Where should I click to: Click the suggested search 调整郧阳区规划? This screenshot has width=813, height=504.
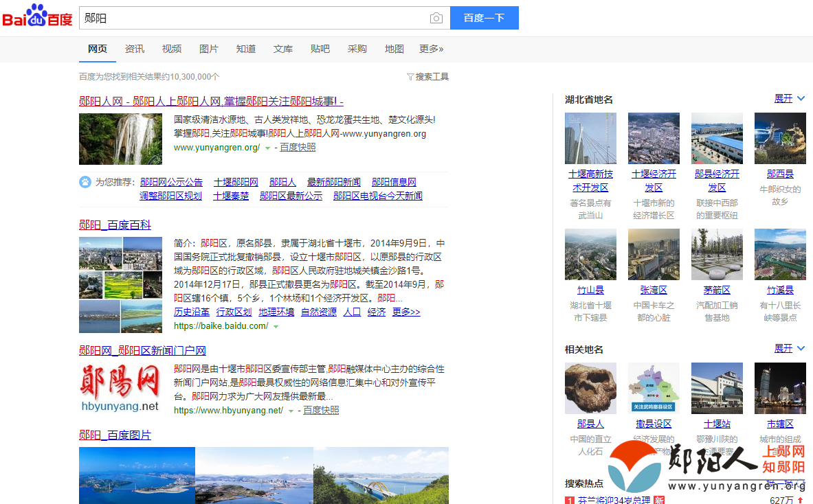coord(170,196)
